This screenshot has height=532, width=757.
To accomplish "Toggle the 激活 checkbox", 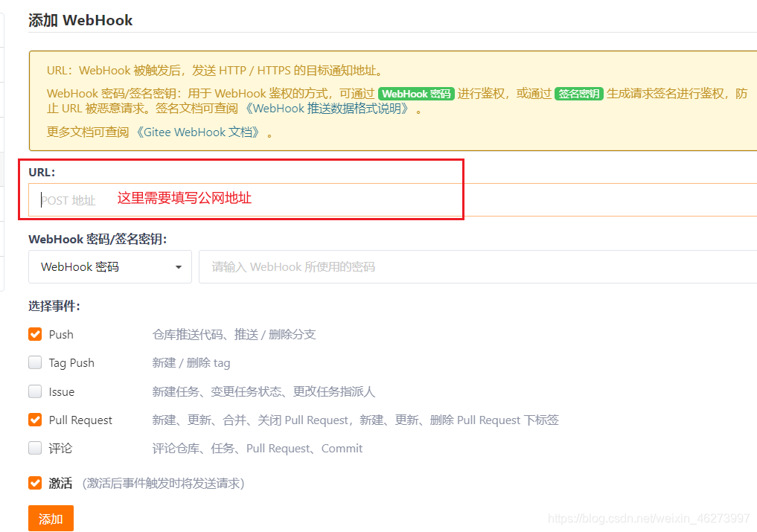I will [x=35, y=483].
